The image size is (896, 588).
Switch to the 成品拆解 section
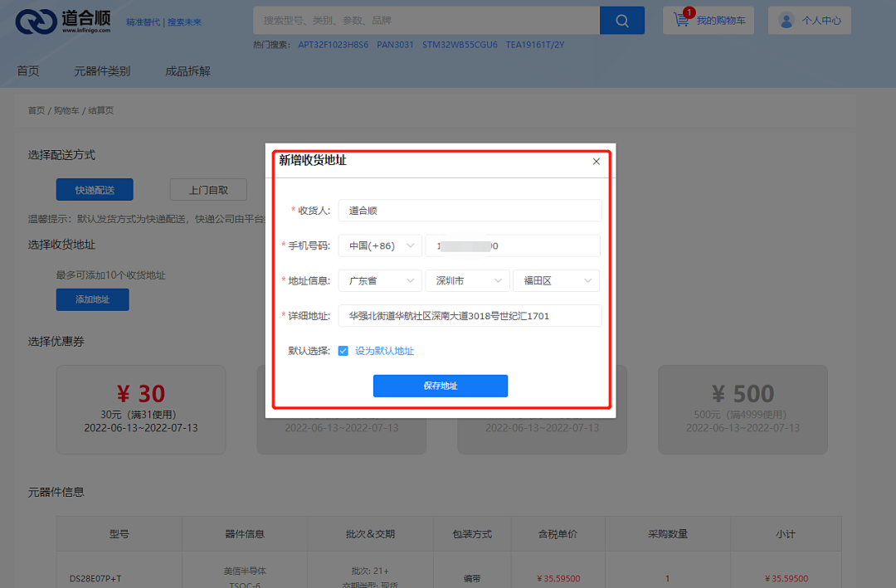point(187,70)
